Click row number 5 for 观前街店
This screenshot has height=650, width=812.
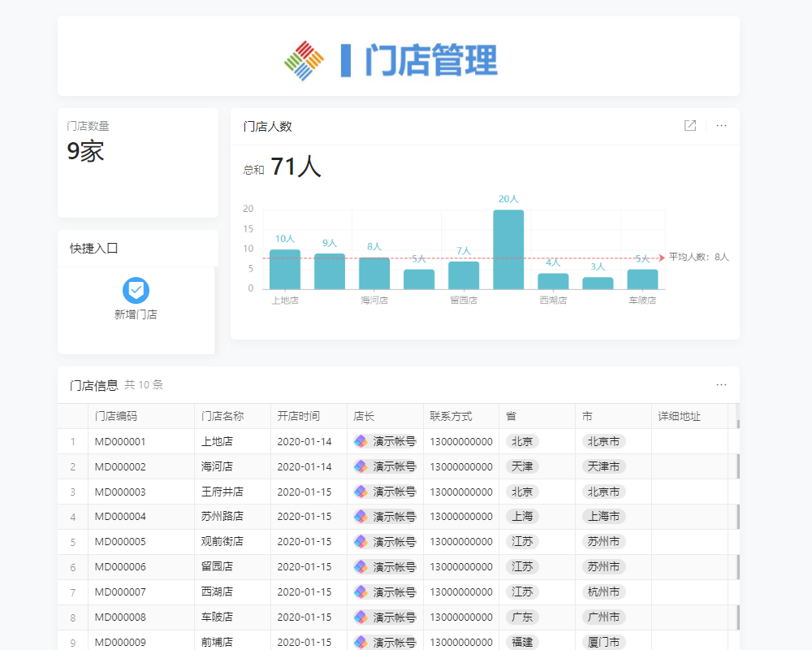tap(72, 541)
